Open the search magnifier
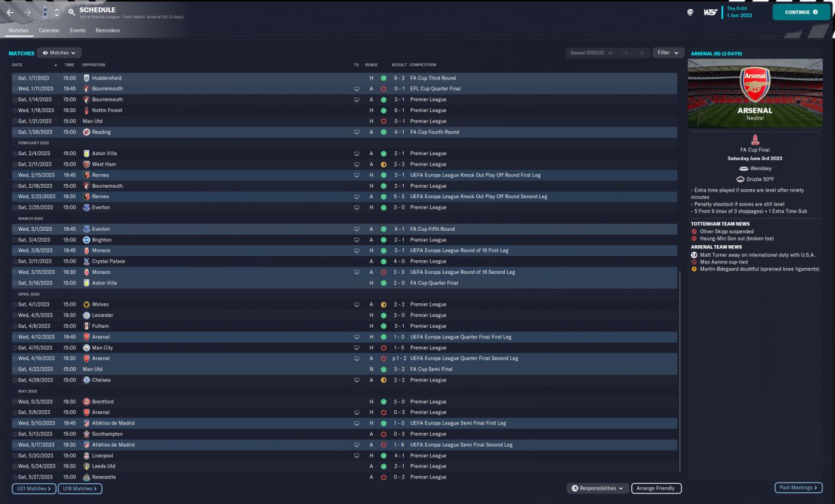835x504 pixels. tap(71, 12)
